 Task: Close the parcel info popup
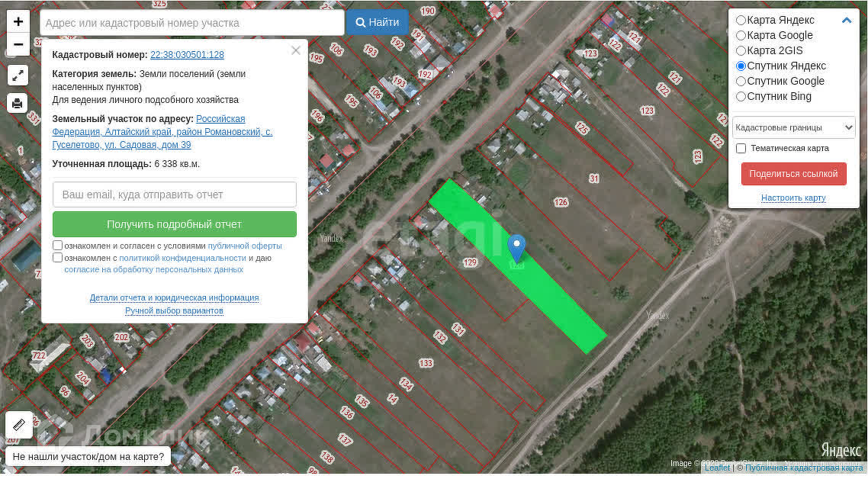click(296, 51)
